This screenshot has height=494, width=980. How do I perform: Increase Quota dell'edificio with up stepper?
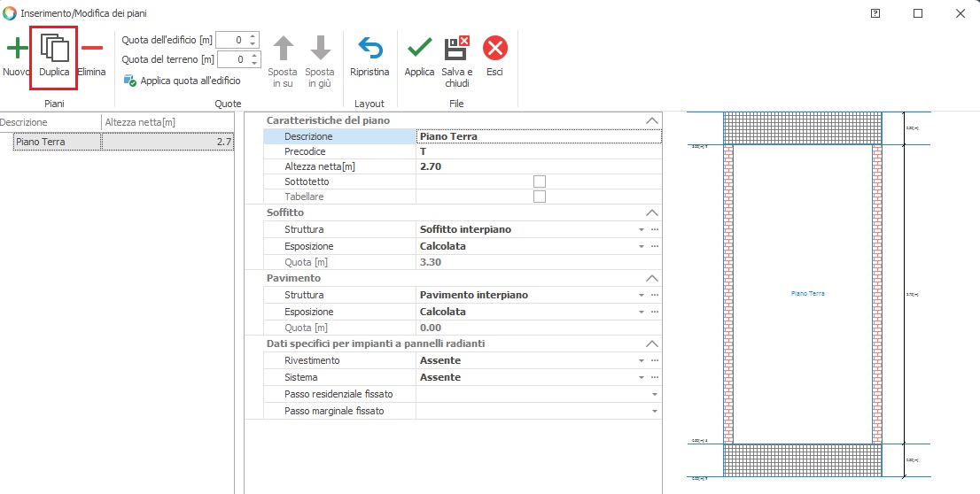coord(253,36)
